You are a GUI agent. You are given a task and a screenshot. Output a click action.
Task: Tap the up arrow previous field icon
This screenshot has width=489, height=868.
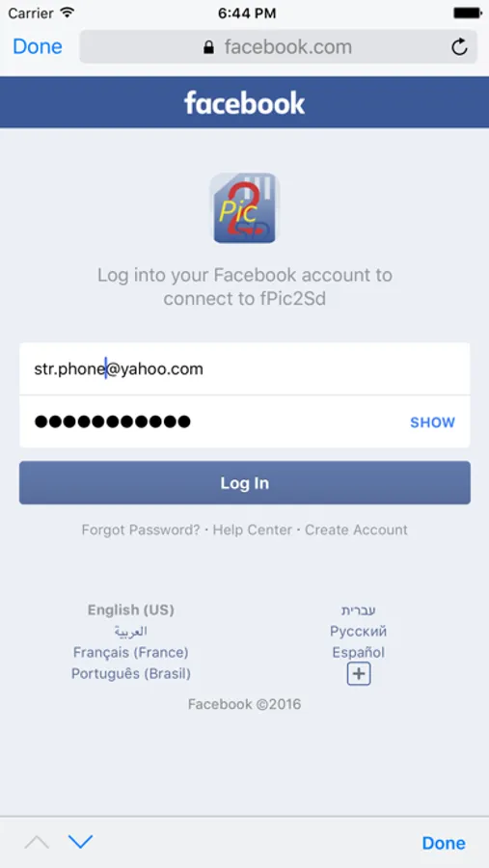click(37, 843)
